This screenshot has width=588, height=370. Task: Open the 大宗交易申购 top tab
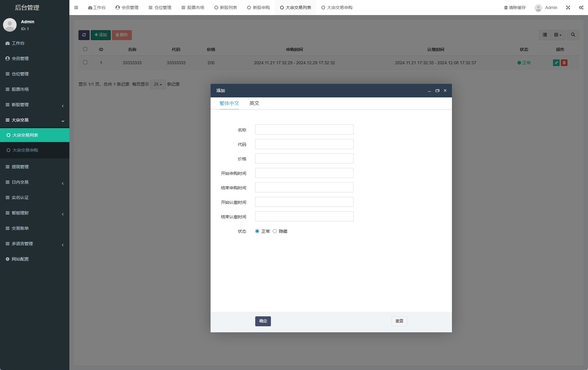point(337,8)
